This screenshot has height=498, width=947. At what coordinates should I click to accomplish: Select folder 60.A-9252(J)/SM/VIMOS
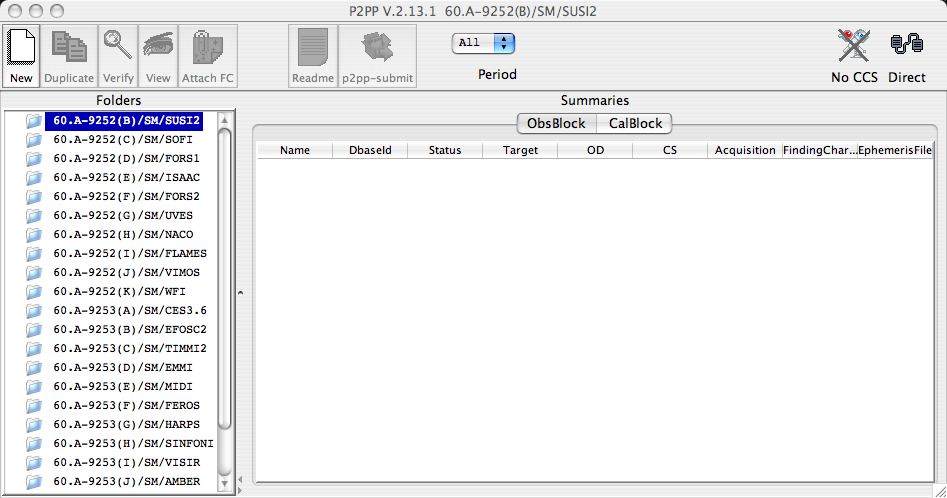[x=126, y=273]
